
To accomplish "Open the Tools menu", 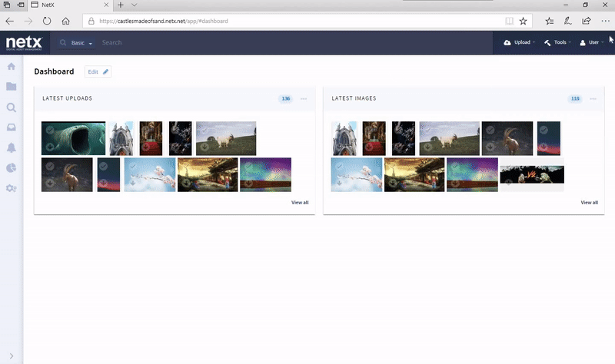I will [557, 43].
